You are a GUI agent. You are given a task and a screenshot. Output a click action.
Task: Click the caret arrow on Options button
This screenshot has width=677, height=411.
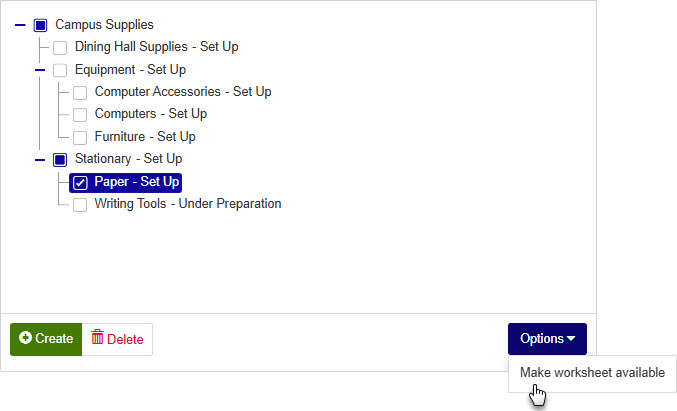[571, 339]
